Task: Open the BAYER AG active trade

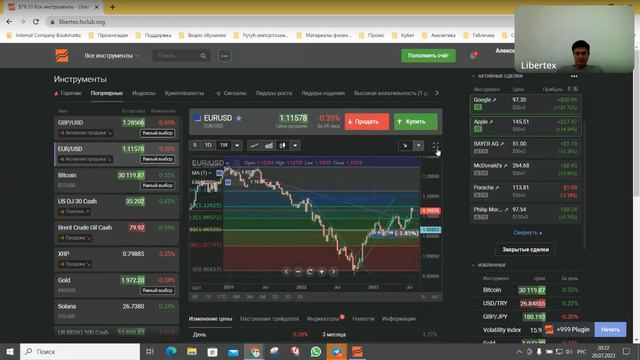Action: pyautogui.click(x=526, y=148)
